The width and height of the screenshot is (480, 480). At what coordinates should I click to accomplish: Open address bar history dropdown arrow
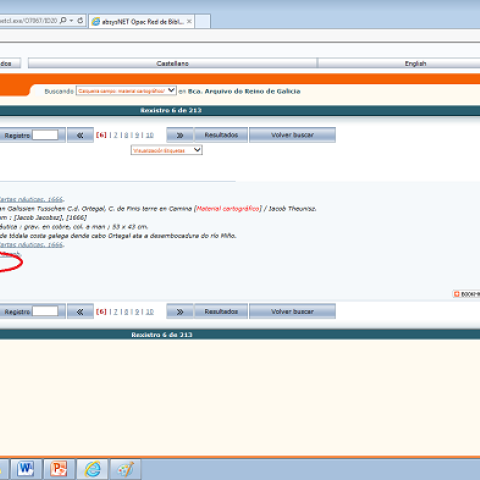point(71,20)
